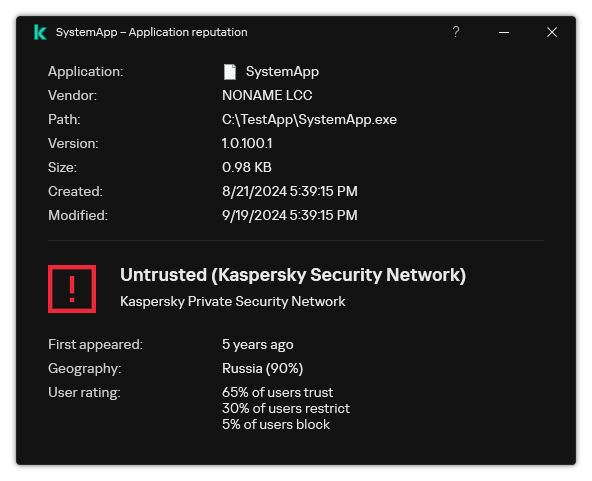The width and height of the screenshot is (592, 481).
Task: Click 30% of users restrict line
Action: point(286,409)
